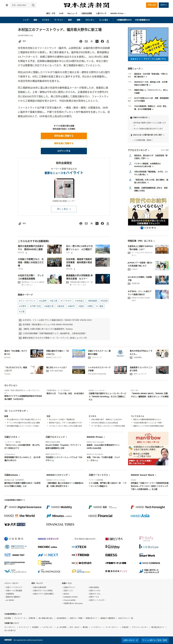Image resolution: width=173 pixels, height=644 pixels.
Task: Open Myニュース menu item
Action: 72,13
